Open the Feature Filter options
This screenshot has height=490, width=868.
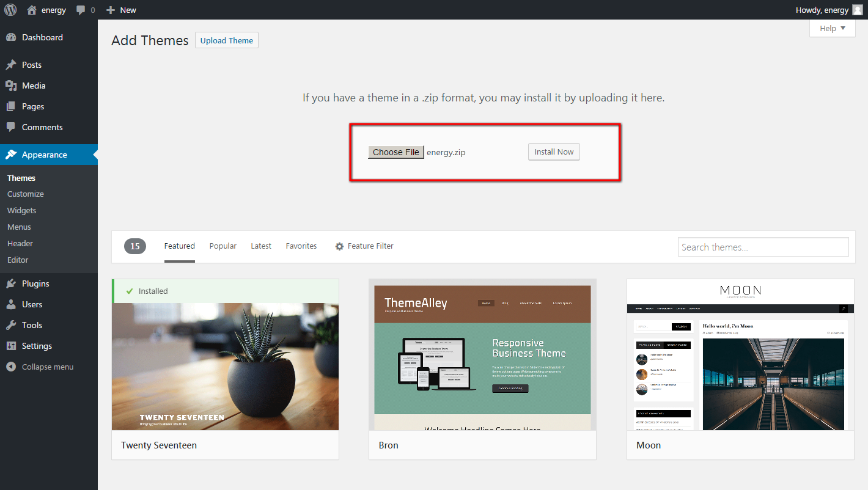[364, 246]
